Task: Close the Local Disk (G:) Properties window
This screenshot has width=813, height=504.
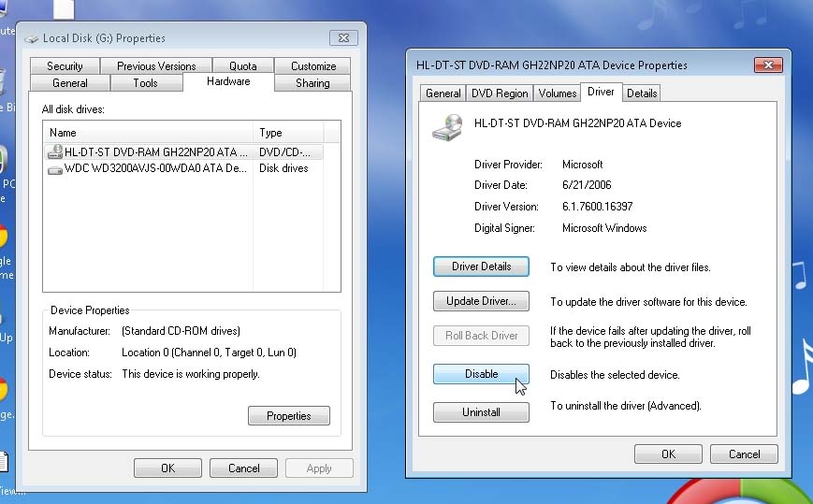Action: (x=343, y=37)
